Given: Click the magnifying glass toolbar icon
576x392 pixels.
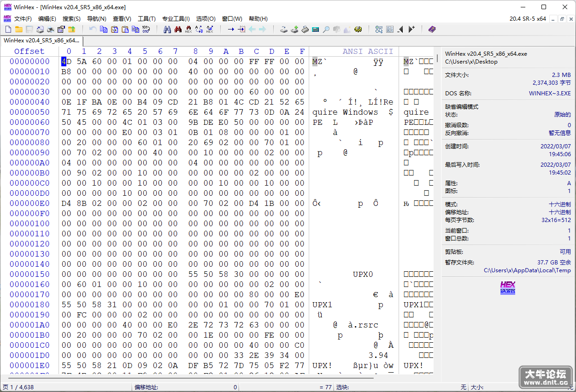Looking at the screenshot, I should pyautogui.click(x=326, y=29).
